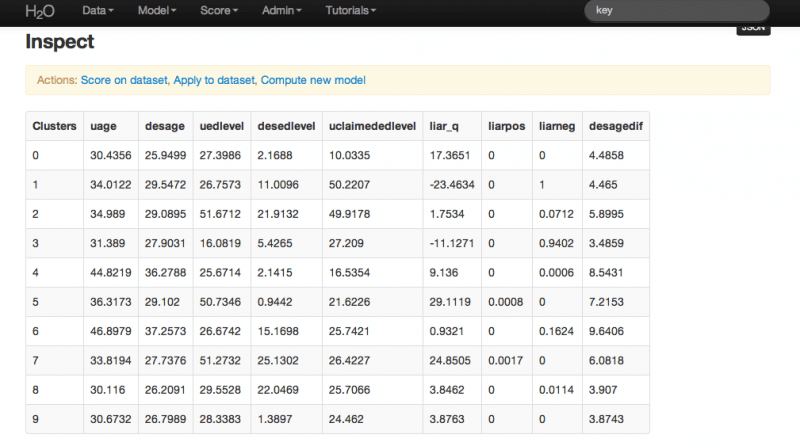800x446 pixels.
Task: Open the Tutorials menu
Action: (350, 11)
